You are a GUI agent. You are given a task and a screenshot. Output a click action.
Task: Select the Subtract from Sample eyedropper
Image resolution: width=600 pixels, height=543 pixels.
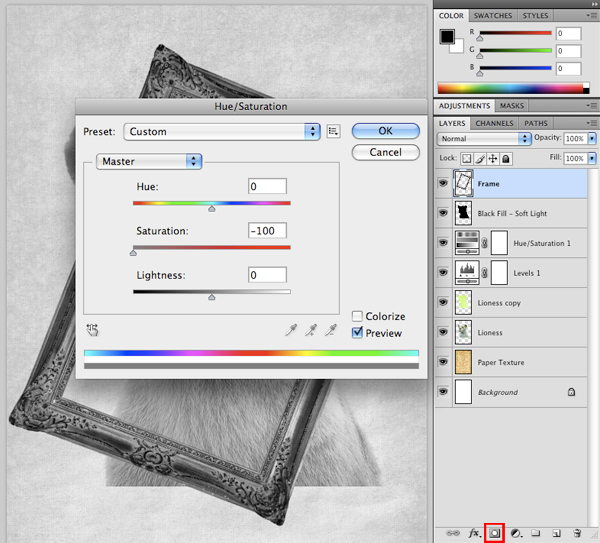pyautogui.click(x=331, y=330)
